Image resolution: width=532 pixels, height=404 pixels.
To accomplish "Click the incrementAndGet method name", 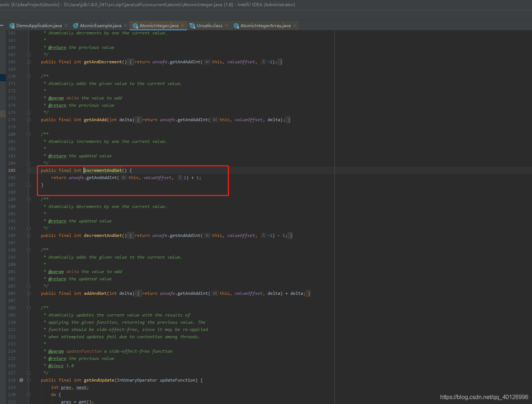I will (103, 170).
